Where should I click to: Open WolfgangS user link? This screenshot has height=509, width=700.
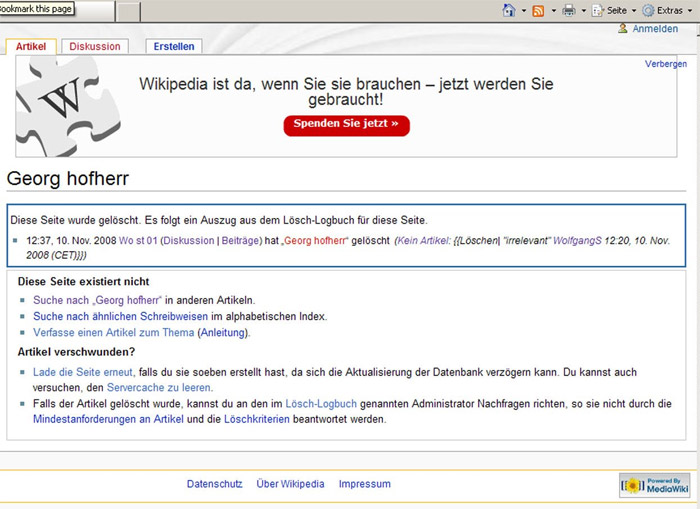[x=577, y=241]
